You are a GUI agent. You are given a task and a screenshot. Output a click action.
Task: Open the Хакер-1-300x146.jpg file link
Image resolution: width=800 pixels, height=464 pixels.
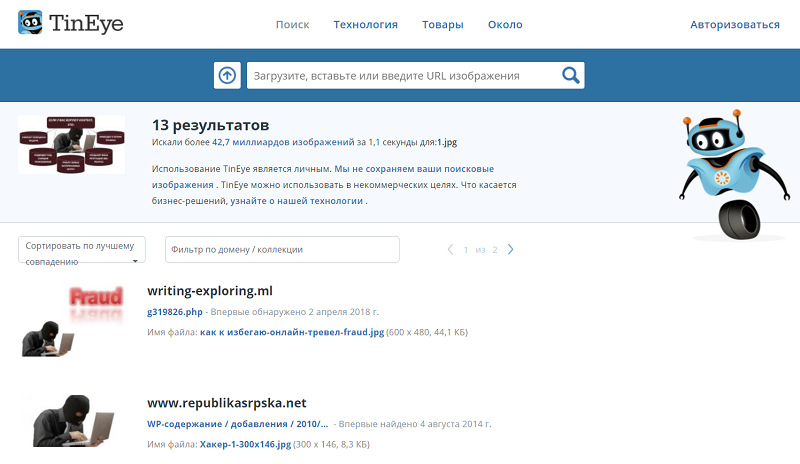(x=245, y=444)
